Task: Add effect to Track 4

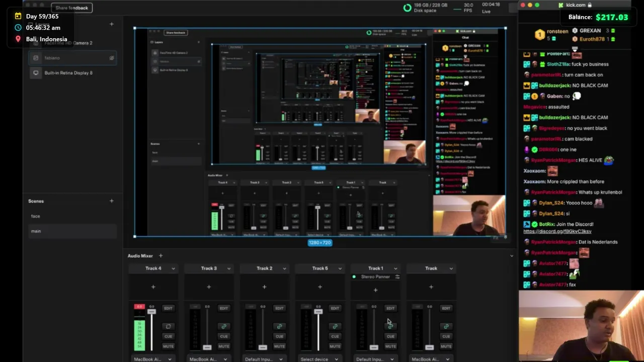Action: [153, 287]
